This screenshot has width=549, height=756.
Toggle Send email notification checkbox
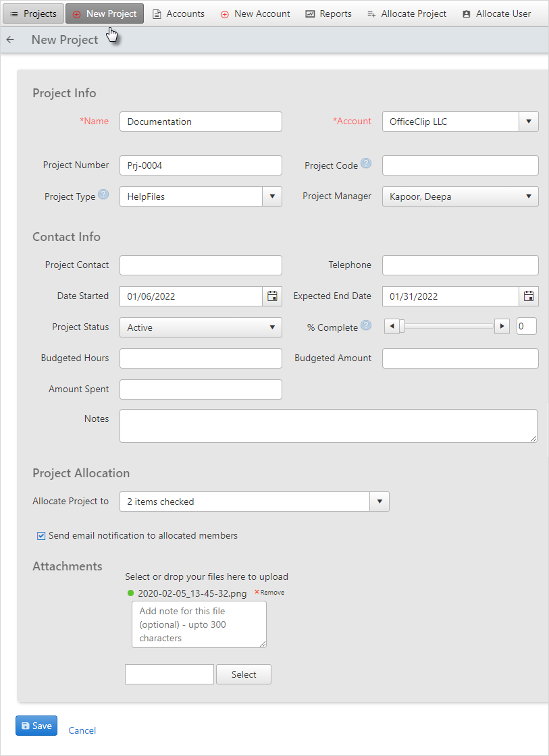41,536
